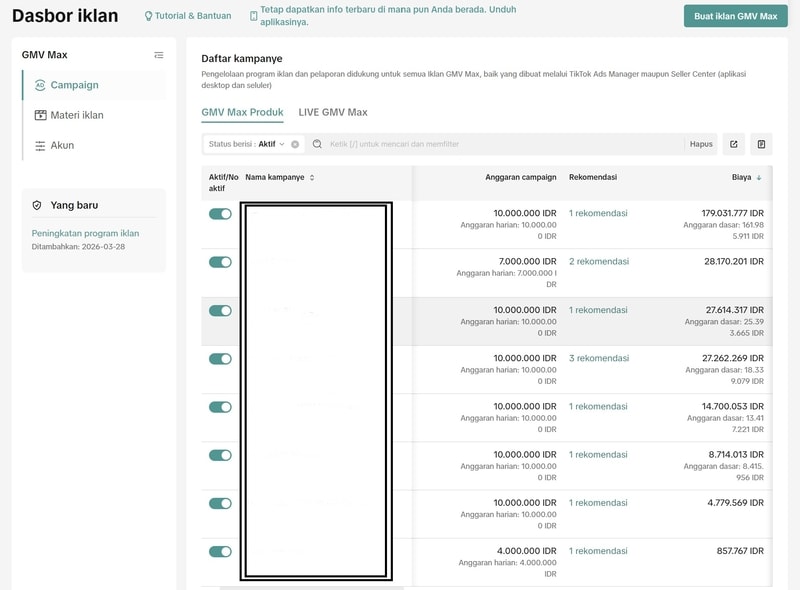
Task: Open 2 rekomendasi link
Action: [x=599, y=262]
